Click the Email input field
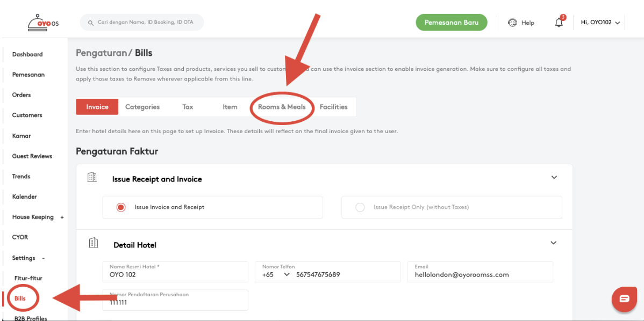This screenshot has width=644, height=321. (x=480, y=272)
